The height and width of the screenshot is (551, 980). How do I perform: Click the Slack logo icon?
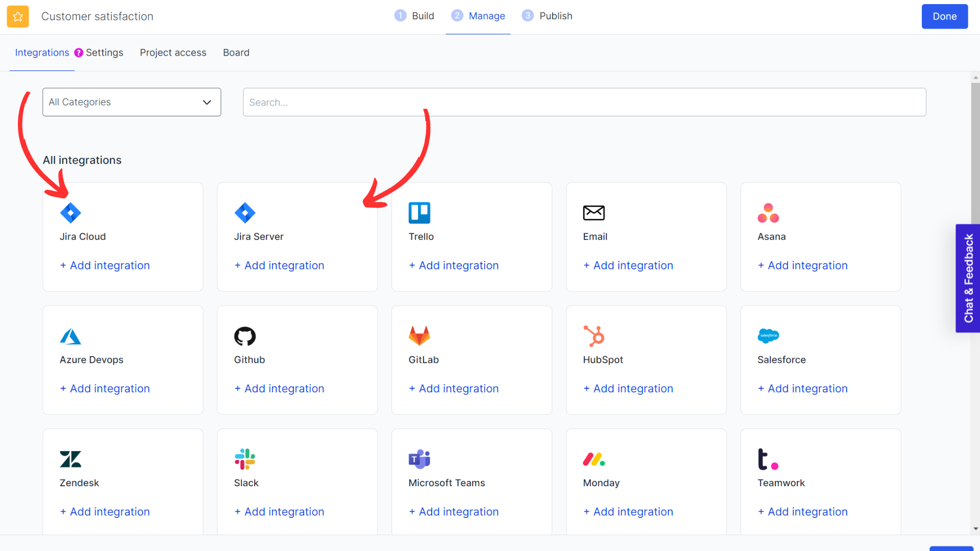[x=245, y=459]
